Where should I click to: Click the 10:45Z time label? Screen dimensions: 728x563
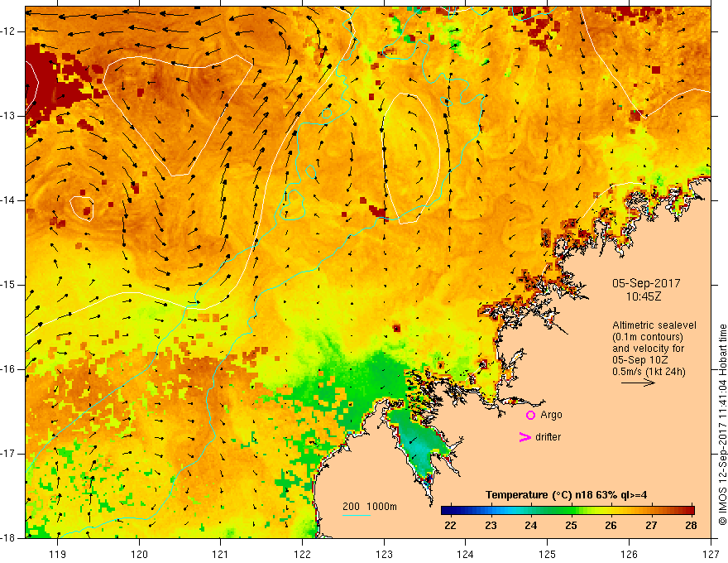[643, 296]
